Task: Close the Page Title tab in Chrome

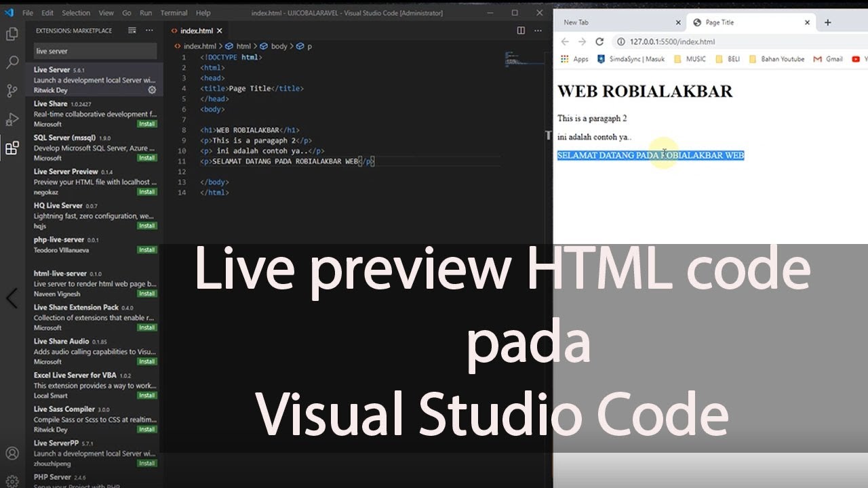Action: pyautogui.click(x=807, y=22)
